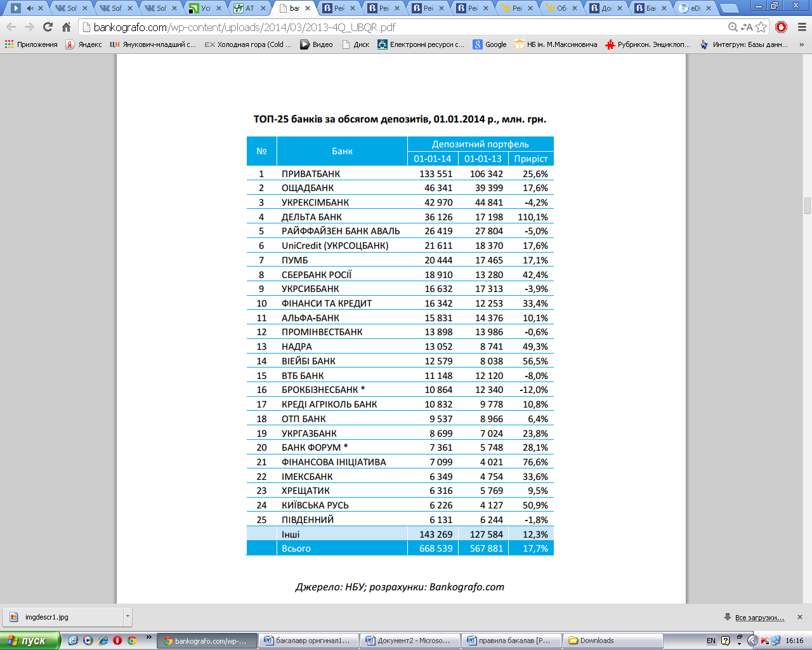Click the page vertical scrollbar thumb

click(807, 206)
